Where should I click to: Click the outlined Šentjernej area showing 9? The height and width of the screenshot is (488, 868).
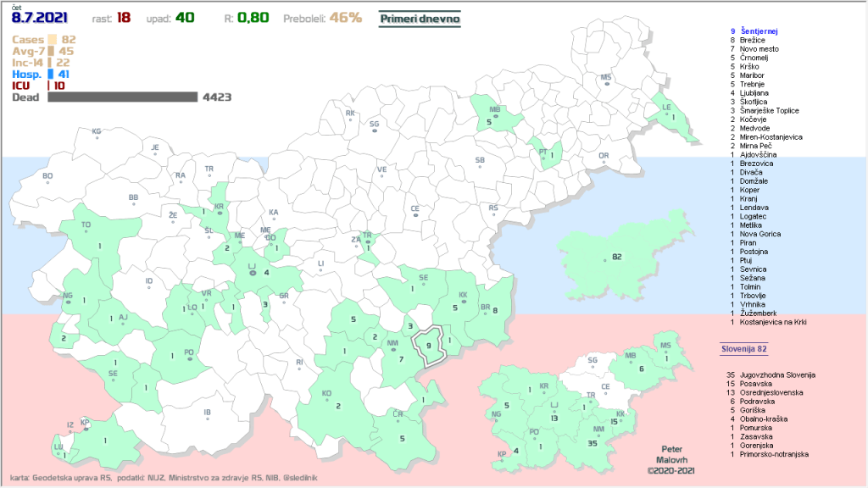(429, 345)
